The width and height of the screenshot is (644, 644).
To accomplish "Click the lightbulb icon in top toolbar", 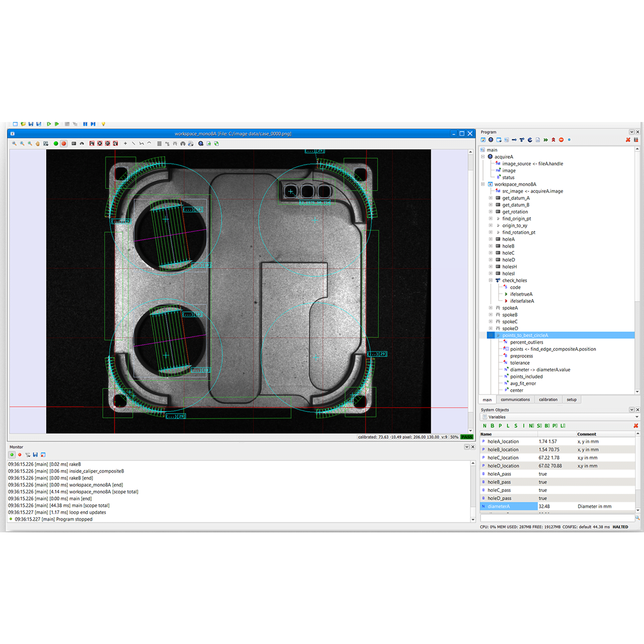I will click(103, 124).
